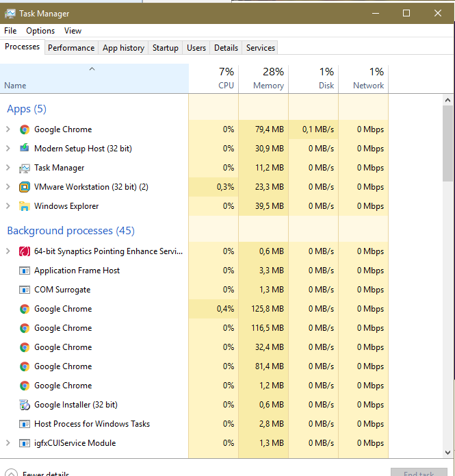This screenshot has height=476, width=455.
Task: Click the Google Chrome icon under Apps
Action: click(x=25, y=129)
